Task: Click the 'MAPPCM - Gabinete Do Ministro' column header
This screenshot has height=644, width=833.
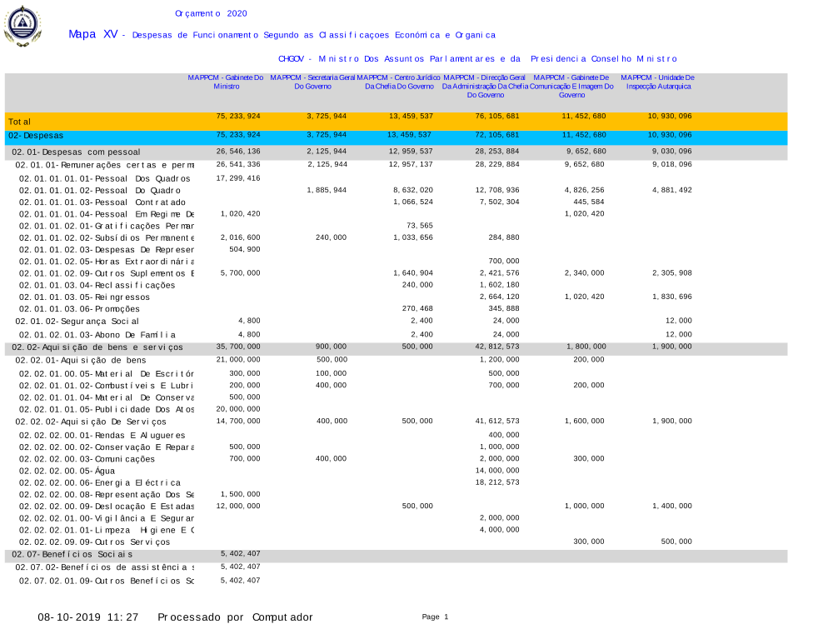Action: [x=226, y=82]
